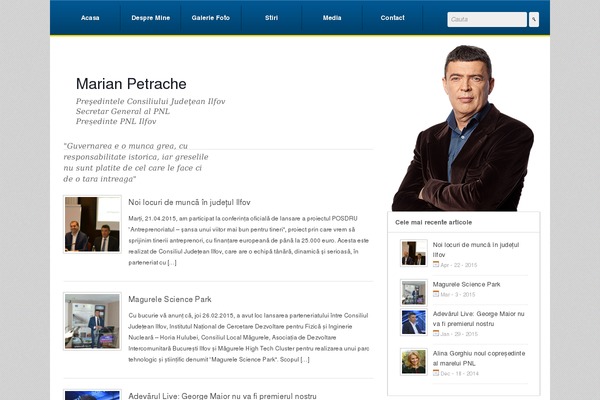Click thumbnail of Noi locuri de muncă main article
This screenshot has height=400, width=600.
click(x=92, y=224)
